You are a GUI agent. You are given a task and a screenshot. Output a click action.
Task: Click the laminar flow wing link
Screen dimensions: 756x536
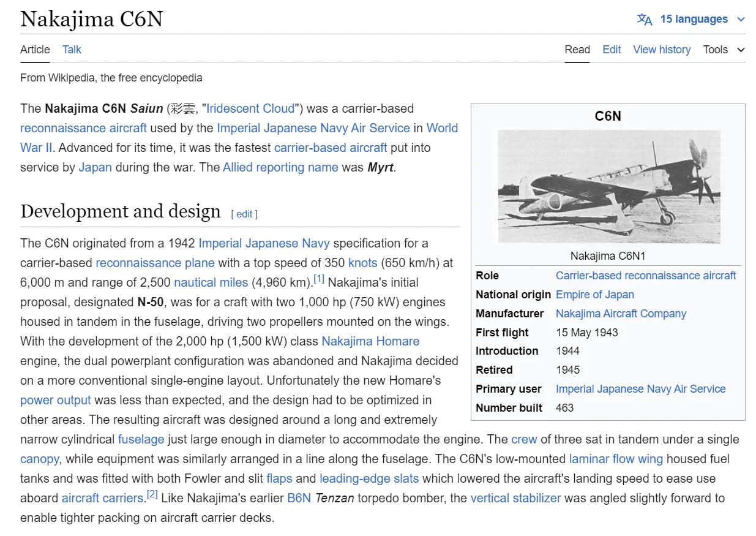coord(616,459)
